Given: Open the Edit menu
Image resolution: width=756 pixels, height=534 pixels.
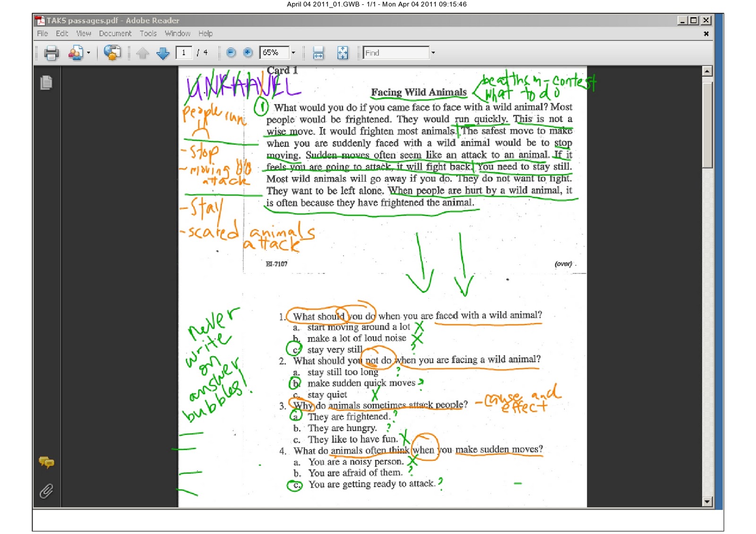Looking at the screenshot, I should pos(62,34).
